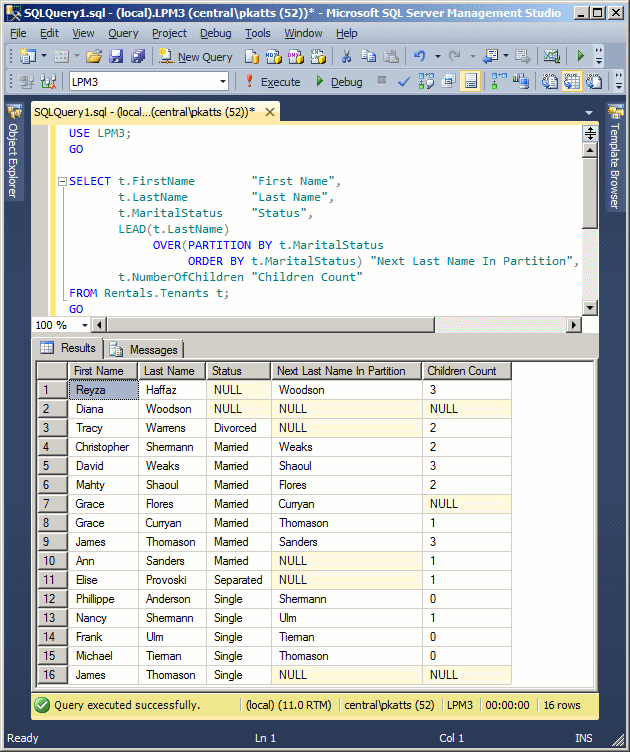Click the New Project icon
Viewport: 630px width, 752px height.
pyautogui.click(x=27, y=57)
